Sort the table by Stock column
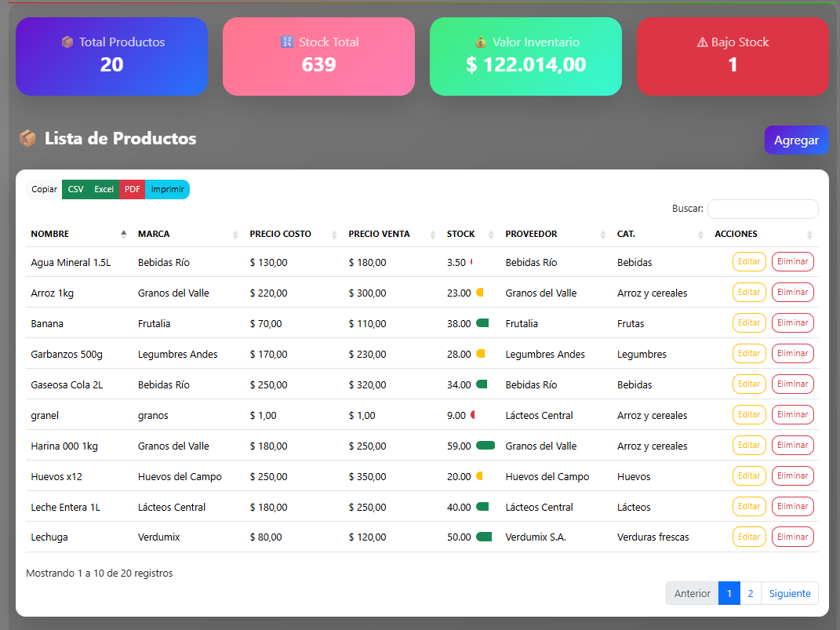The image size is (840, 630). click(460, 234)
